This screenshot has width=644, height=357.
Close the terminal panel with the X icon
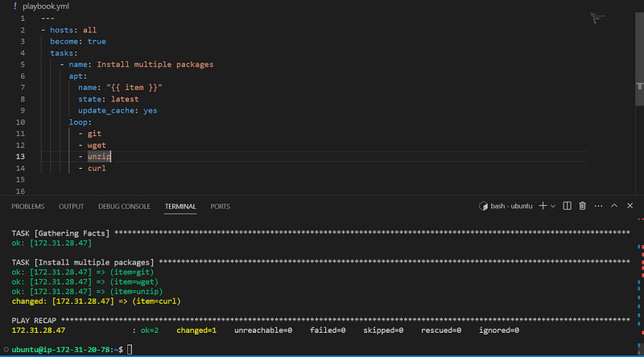pos(630,206)
